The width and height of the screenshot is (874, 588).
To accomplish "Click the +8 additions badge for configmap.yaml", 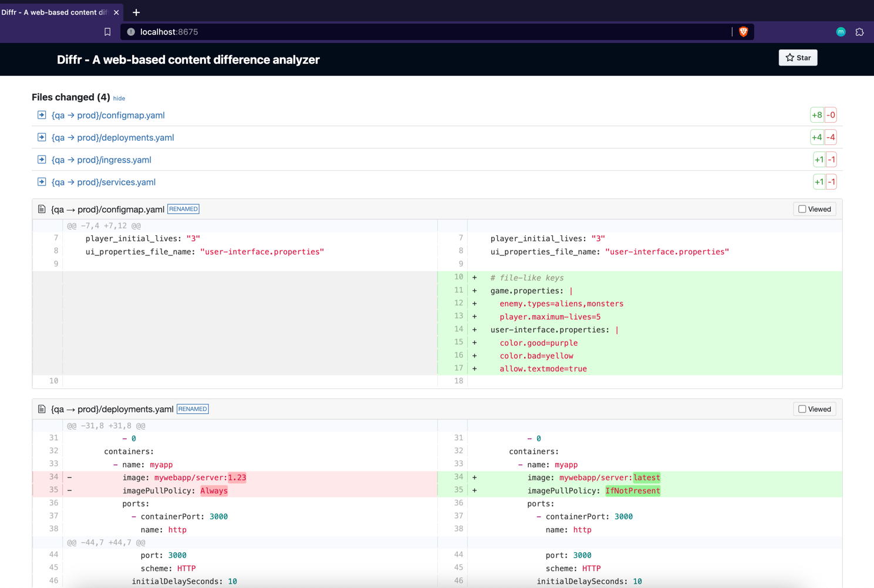I will (x=817, y=115).
